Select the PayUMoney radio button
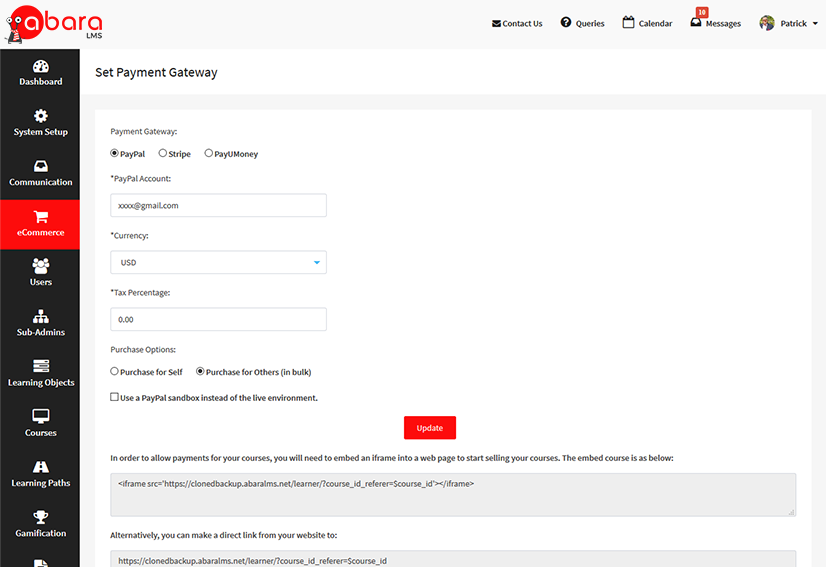Screen dimensions: 826x567 209,153
